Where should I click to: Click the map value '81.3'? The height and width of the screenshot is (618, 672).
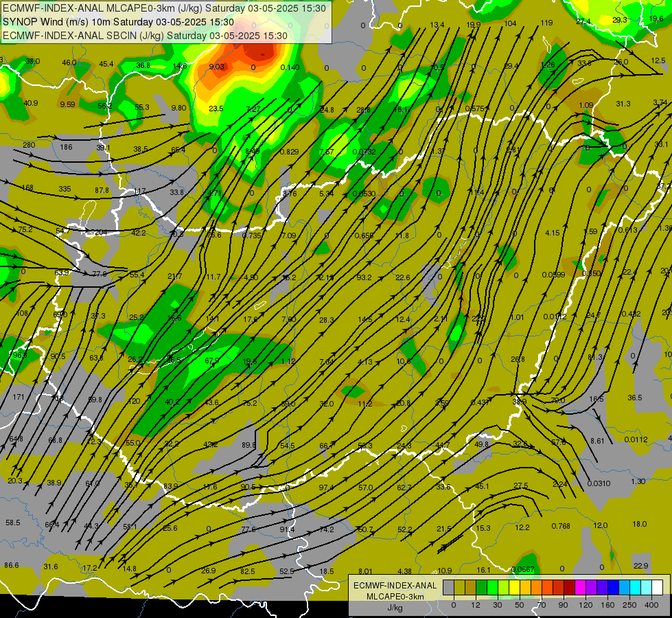coord(595,357)
